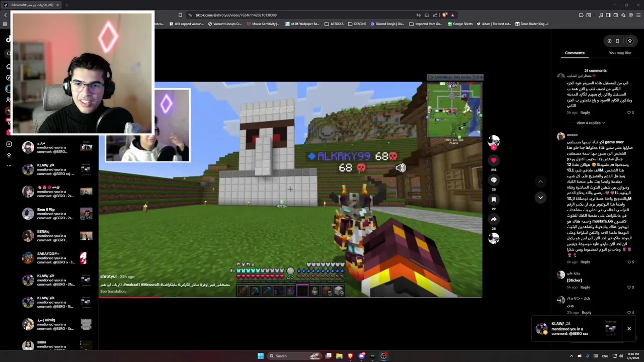Follow the creator with the red plus badge

pyautogui.click(x=494, y=147)
